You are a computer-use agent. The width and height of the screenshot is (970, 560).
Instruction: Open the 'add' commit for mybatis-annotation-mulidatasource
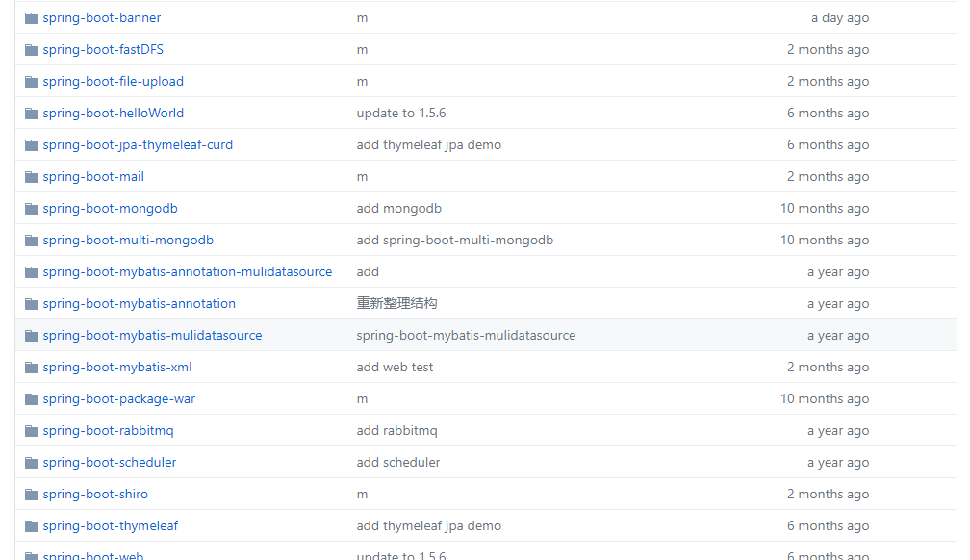(368, 271)
